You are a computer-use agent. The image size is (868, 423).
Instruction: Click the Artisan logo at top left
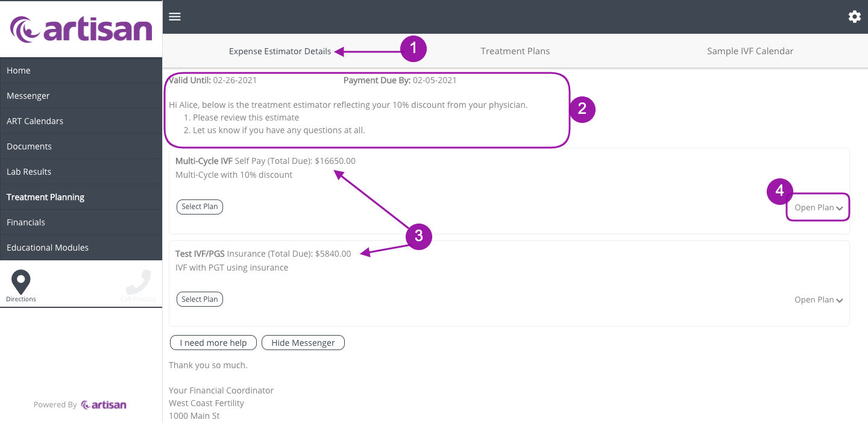tap(81, 30)
